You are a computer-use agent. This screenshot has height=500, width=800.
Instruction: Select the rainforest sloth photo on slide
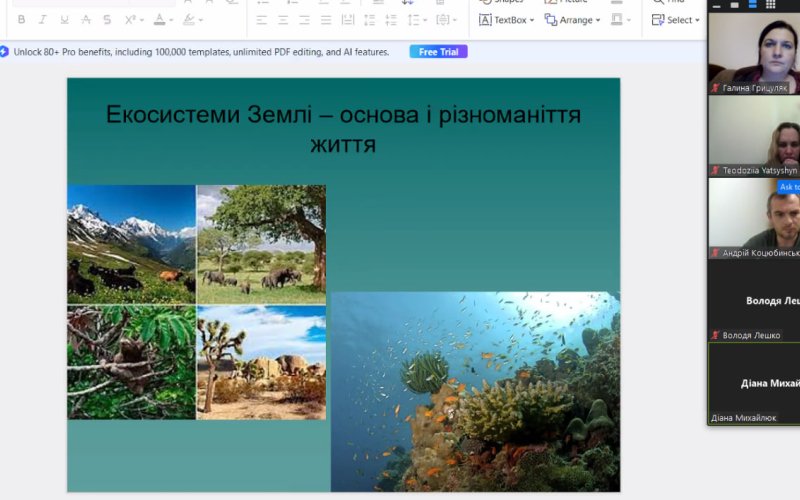(131, 363)
